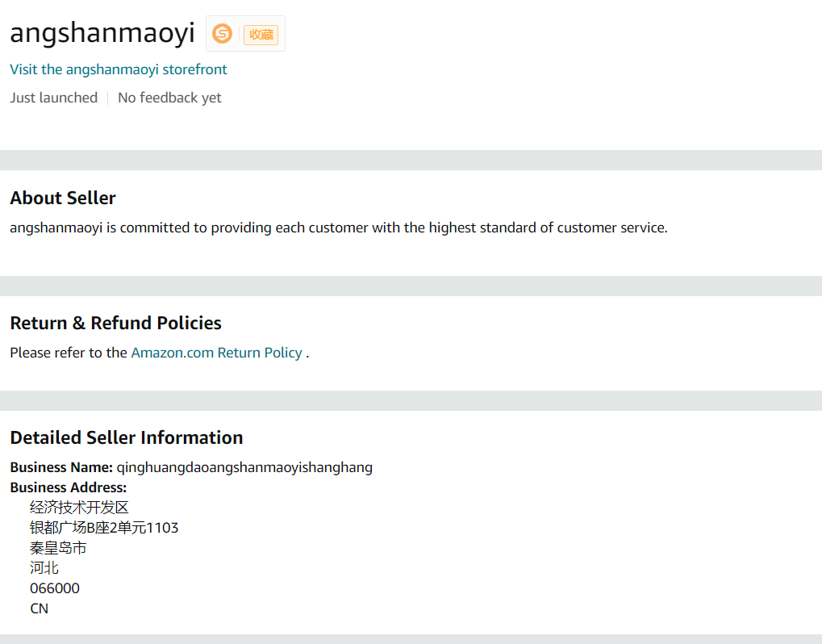Click the CN country code line
The image size is (822, 644).
[x=40, y=608]
